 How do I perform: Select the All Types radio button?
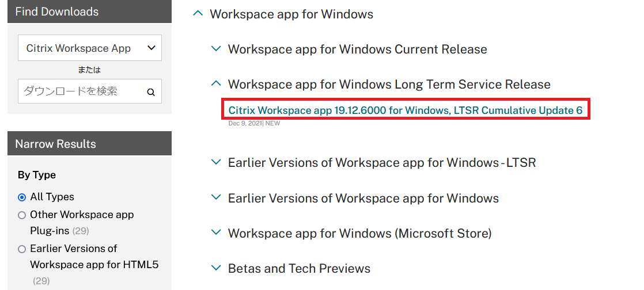[x=22, y=197]
